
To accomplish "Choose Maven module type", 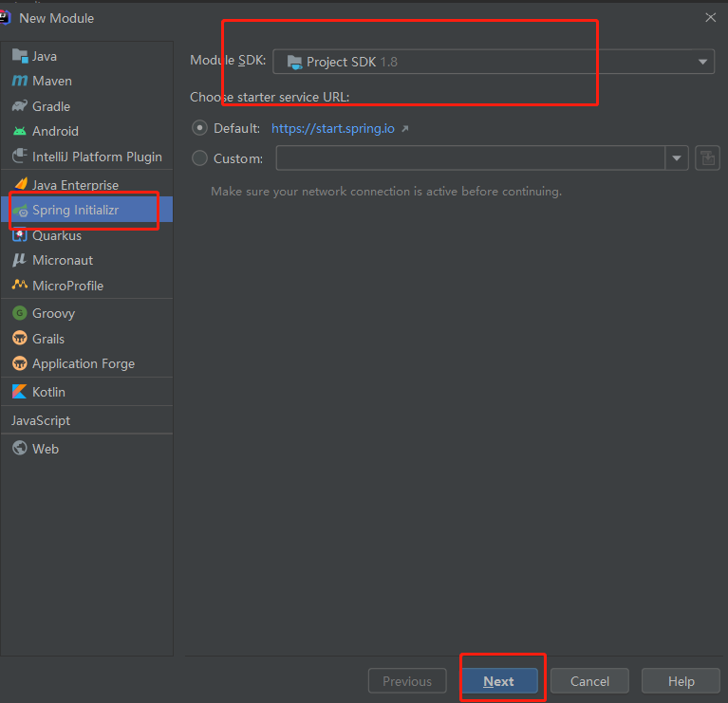I will coord(86,81).
